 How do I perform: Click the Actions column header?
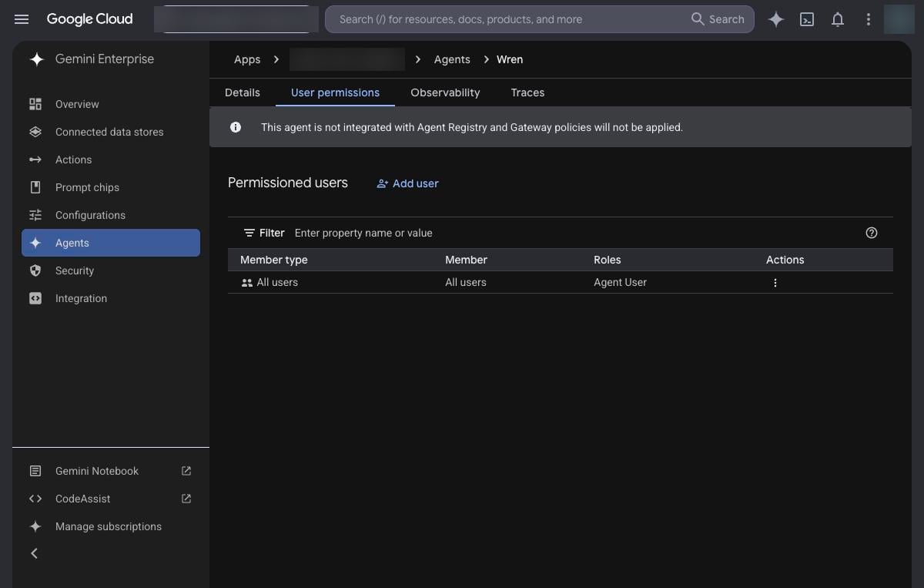pos(785,260)
